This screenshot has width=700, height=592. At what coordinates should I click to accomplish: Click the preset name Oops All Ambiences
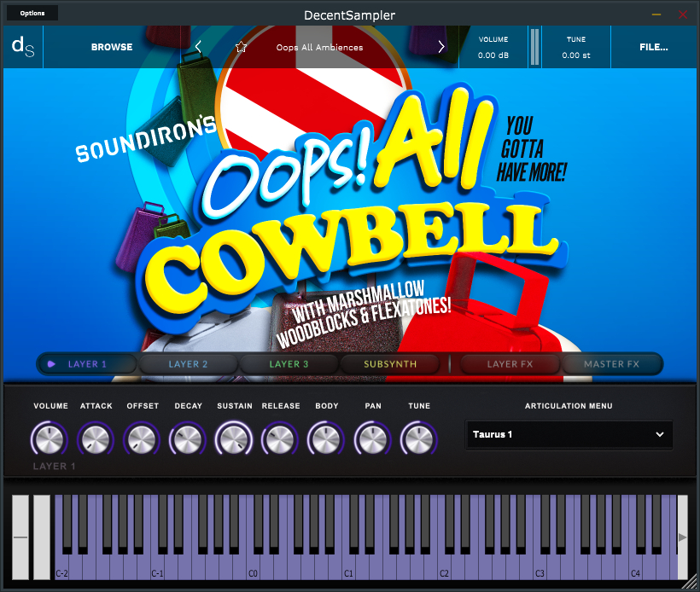(x=319, y=47)
